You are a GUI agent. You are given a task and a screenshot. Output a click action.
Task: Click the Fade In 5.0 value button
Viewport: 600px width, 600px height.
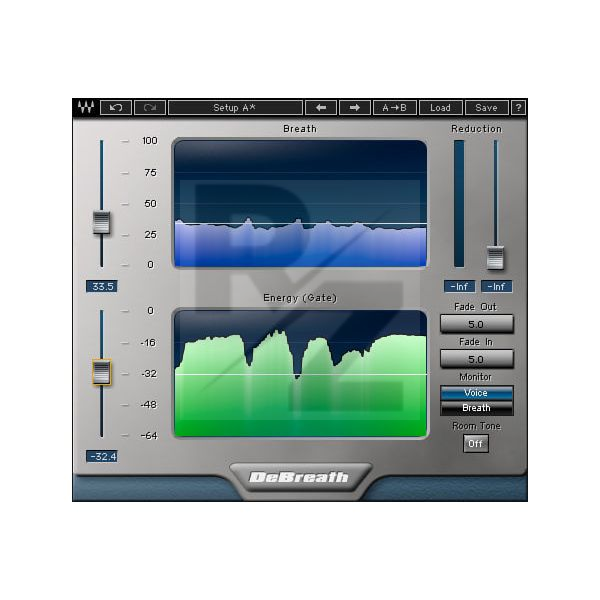(477, 359)
